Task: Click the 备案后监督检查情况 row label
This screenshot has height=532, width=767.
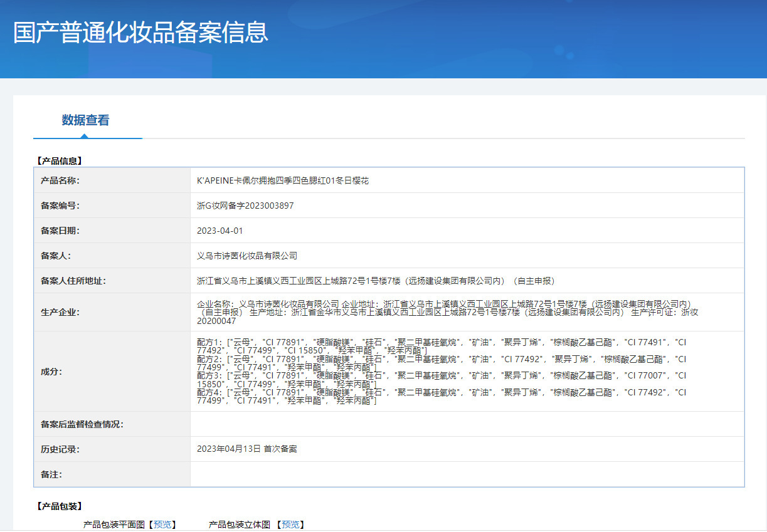Action: [82, 424]
